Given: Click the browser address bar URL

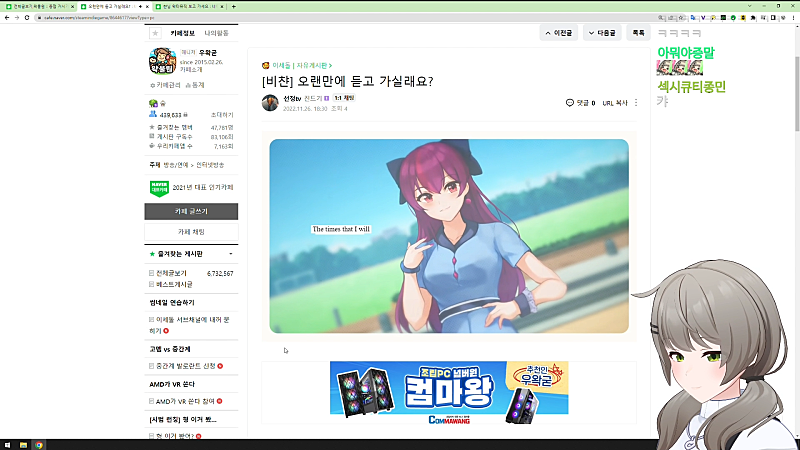Looking at the screenshot, I should click(99, 18).
